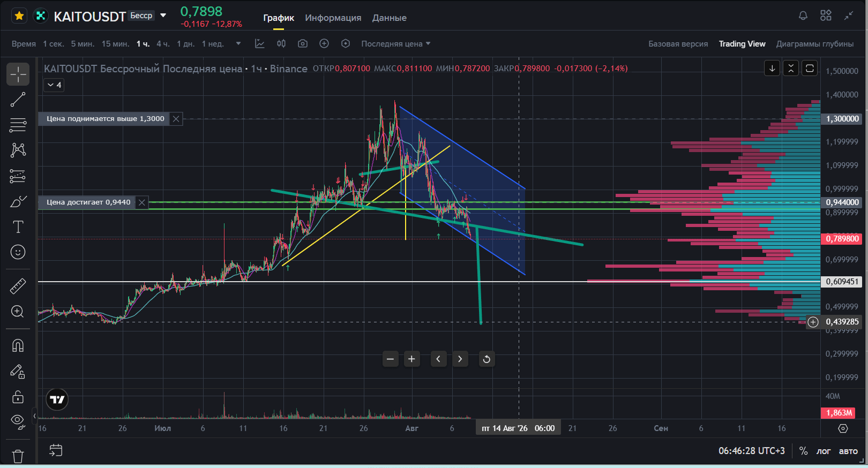
Task: Toggle авто auto scale
Action: click(848, 451)
